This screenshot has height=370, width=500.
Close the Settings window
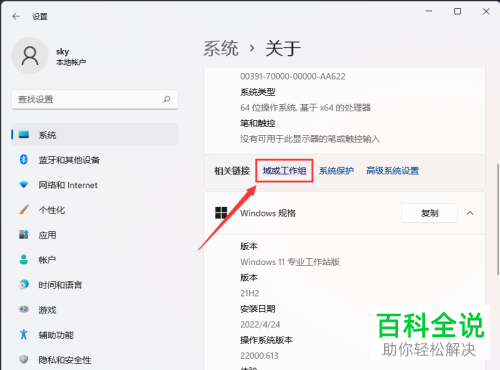(486, 11)
